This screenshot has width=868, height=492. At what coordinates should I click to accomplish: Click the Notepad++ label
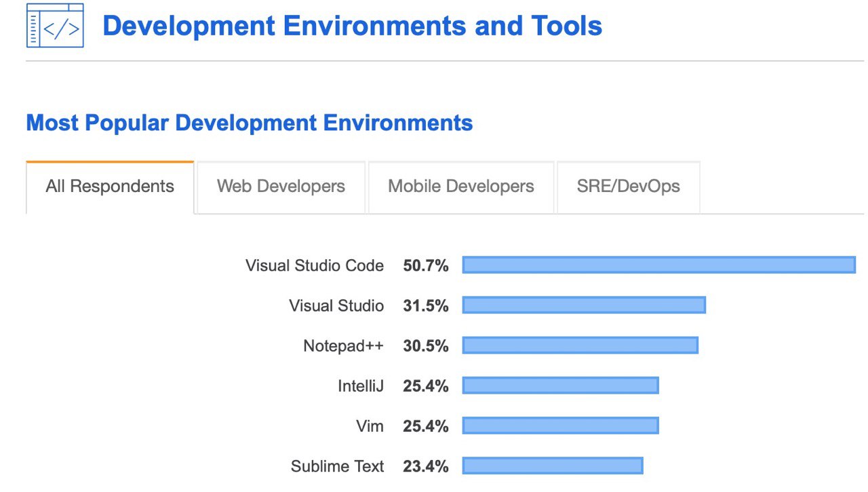[343, 345]
